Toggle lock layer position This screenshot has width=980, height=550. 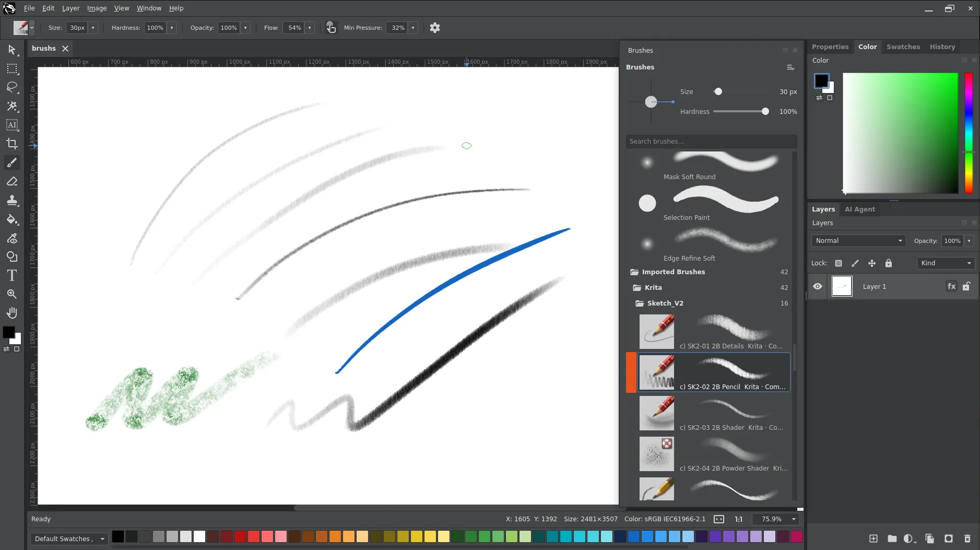coord(872,263)
